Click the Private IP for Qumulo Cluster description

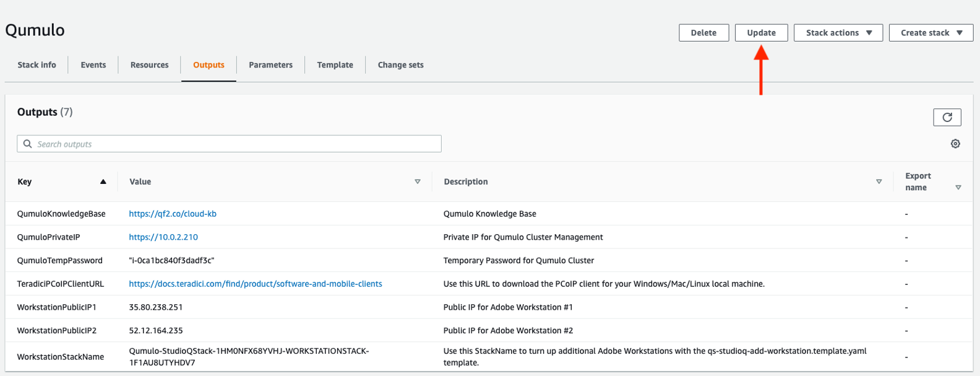[x=523, y=237]
